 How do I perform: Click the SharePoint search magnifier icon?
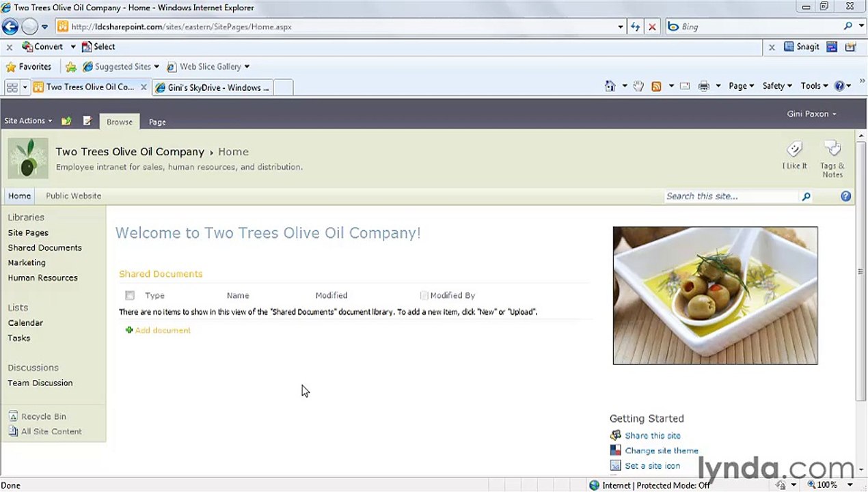(x=806, y=196)
